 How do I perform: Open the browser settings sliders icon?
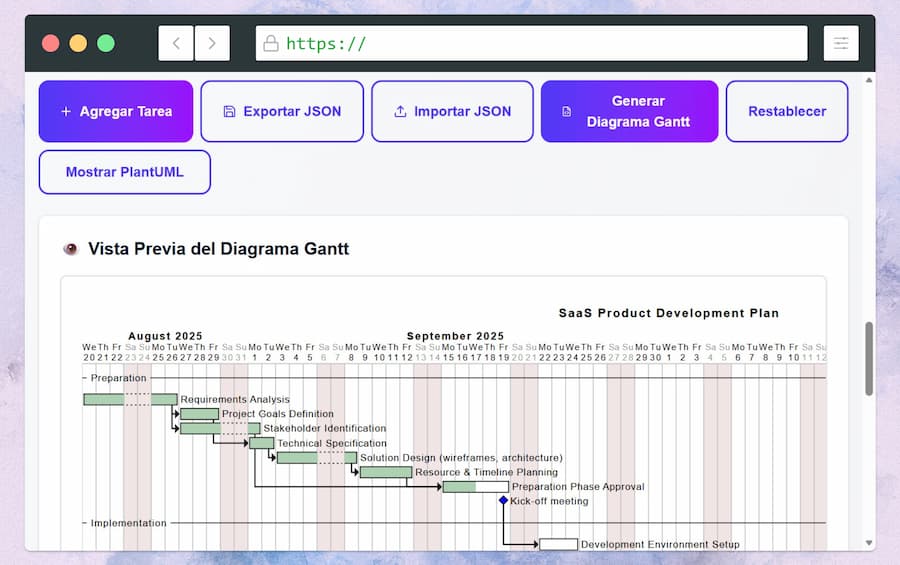pos(841,43)
